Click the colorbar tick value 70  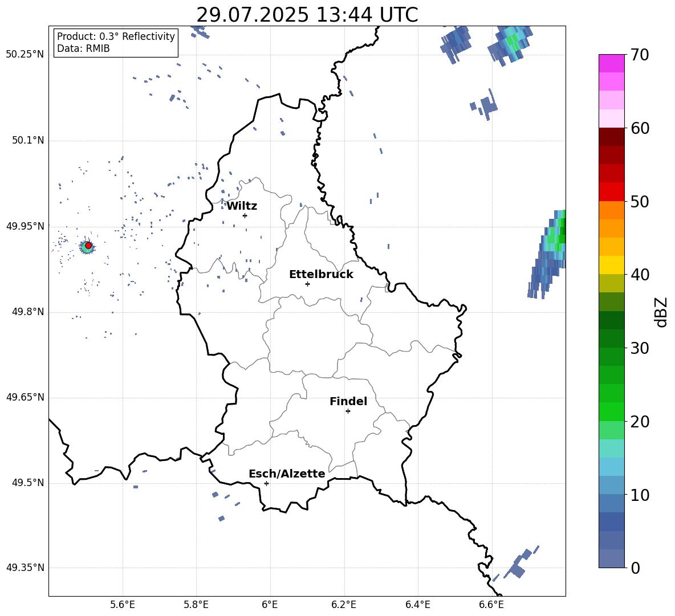click(x=640, y=55)
